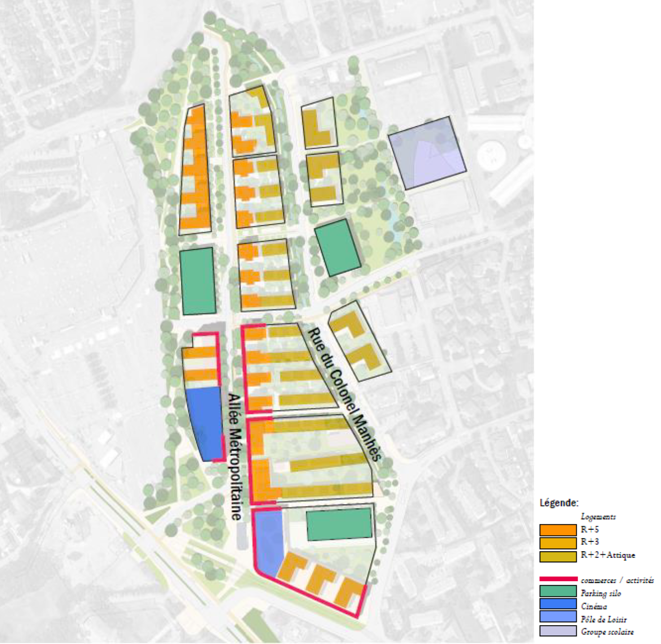This screenshot has height=644, width=661.
Task: Click the green parking silo beside the park
Action: (x=337, y=247)
